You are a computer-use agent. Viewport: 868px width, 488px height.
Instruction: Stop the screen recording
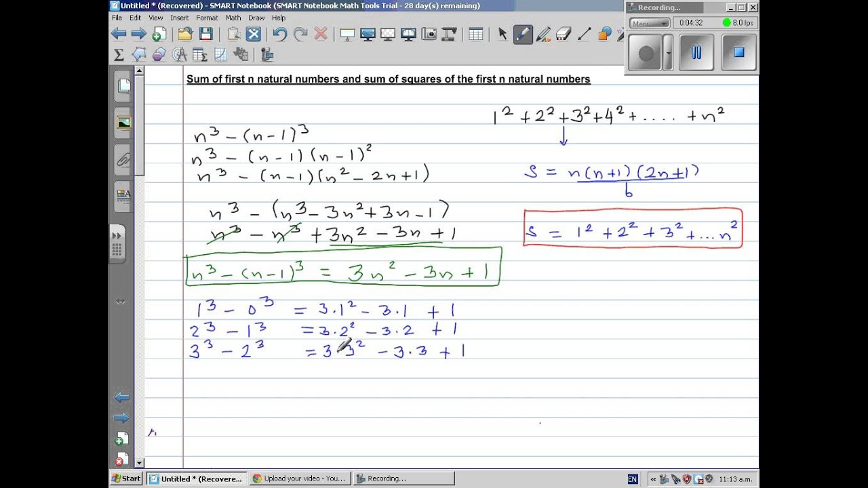[x=738, y=53]
